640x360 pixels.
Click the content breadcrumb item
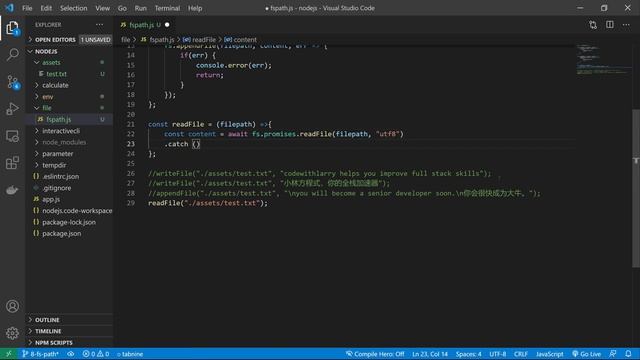click(240, 40)
